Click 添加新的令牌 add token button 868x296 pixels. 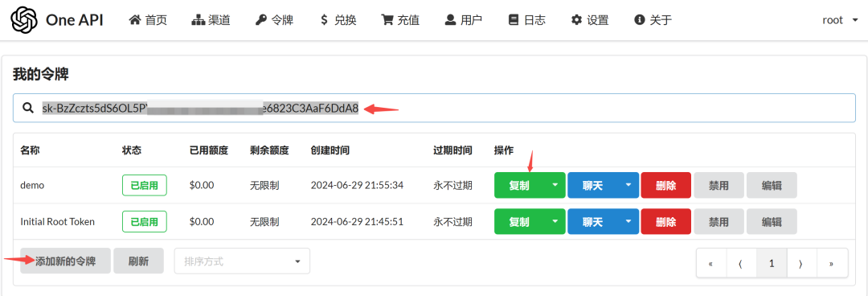[x=65, y=261]
